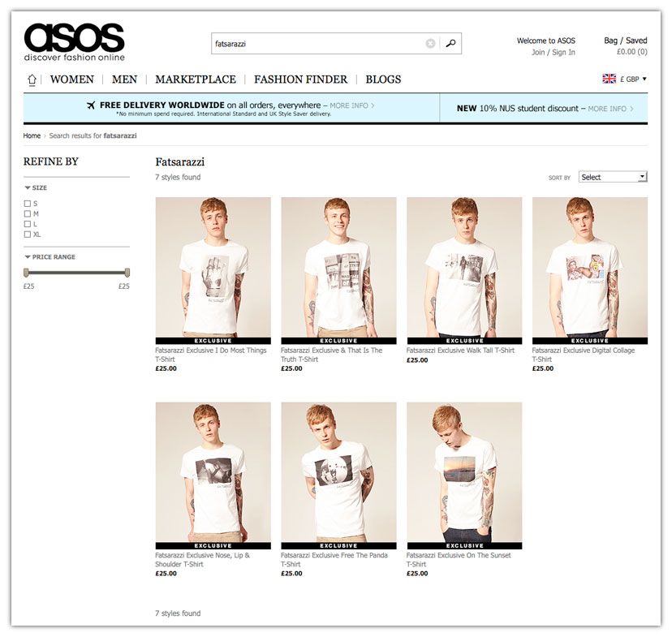Click the magnifying glass search icon

450,43
